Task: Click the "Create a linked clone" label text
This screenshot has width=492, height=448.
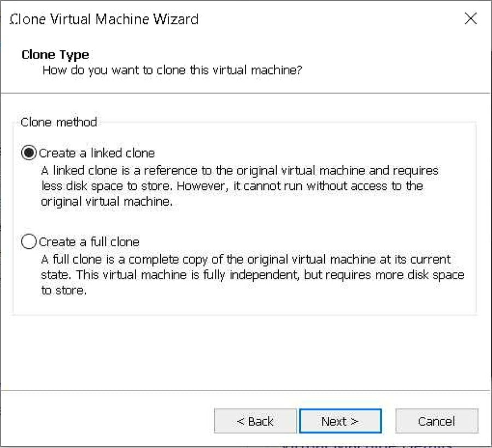Action: pyautogui.click(x=97, y=153)
